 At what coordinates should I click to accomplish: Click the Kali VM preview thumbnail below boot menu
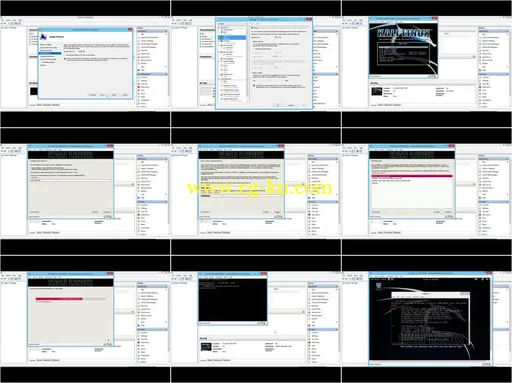coord(377,91)
